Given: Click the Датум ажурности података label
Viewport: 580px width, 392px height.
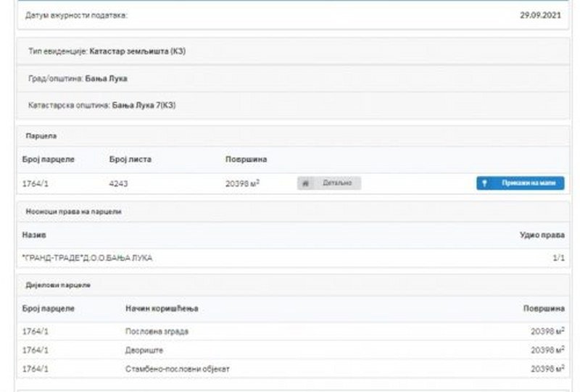Looking at the screenshot, I should pyautogui.click(x=76, y=15).
